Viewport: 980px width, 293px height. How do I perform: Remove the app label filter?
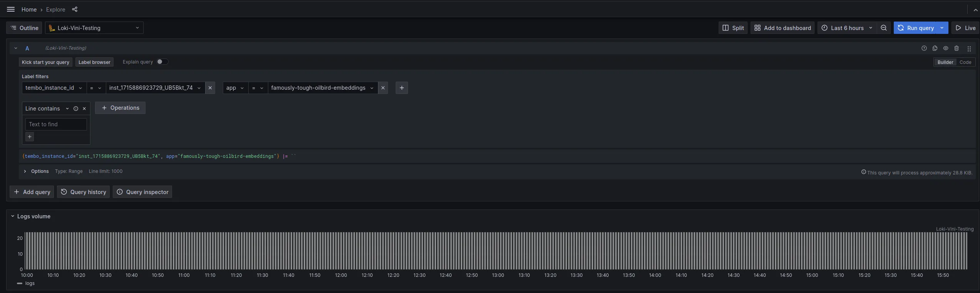pyautogui.click(x=383, y=88)
